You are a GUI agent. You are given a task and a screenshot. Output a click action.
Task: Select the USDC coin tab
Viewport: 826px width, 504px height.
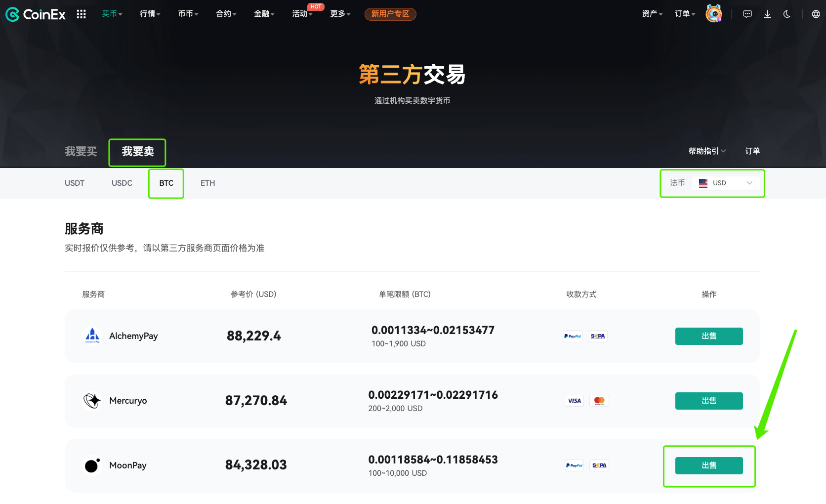point(122,183)
